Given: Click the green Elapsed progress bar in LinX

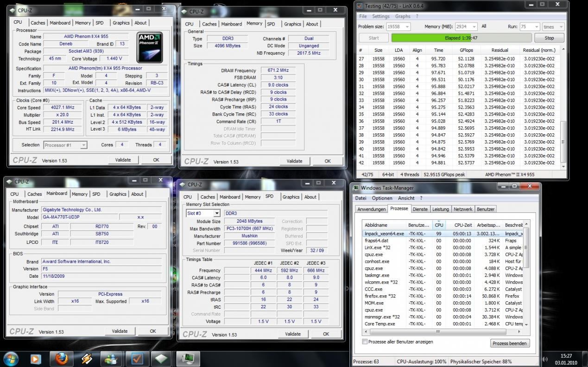Looking at the screenshot, I should pyautogui.click(x=461, y=38).
